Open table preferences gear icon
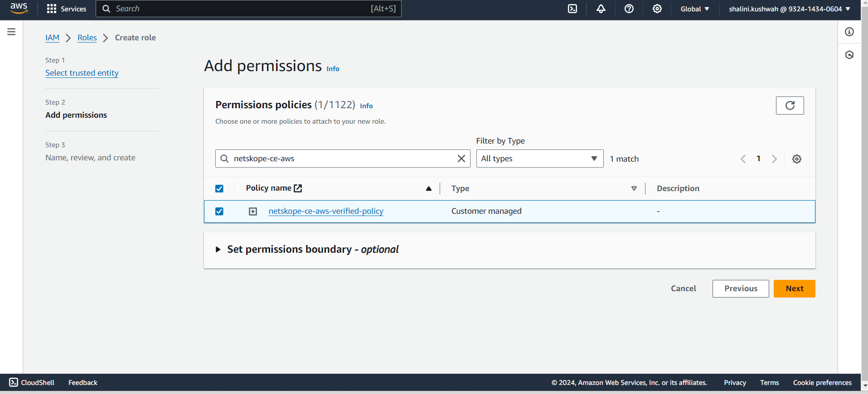 point(796,159)
